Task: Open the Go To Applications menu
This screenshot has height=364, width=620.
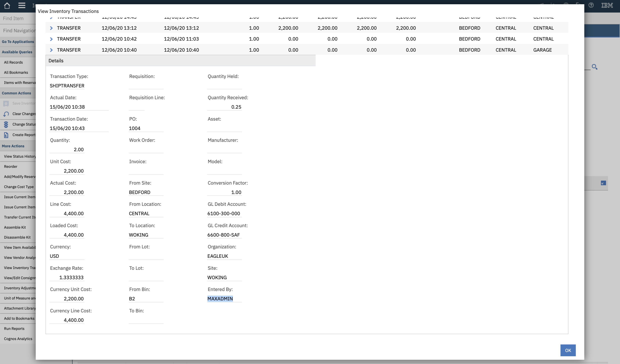Action: point(18,41)
